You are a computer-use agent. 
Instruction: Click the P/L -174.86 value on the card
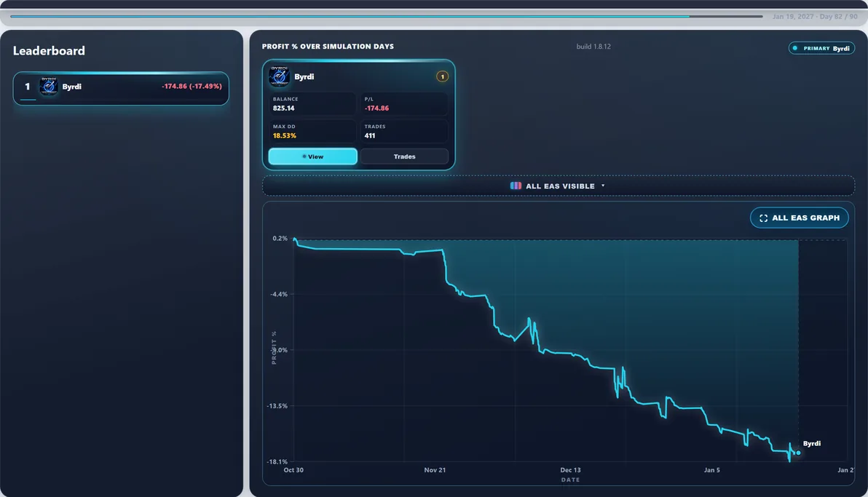[x=376, y=108]
